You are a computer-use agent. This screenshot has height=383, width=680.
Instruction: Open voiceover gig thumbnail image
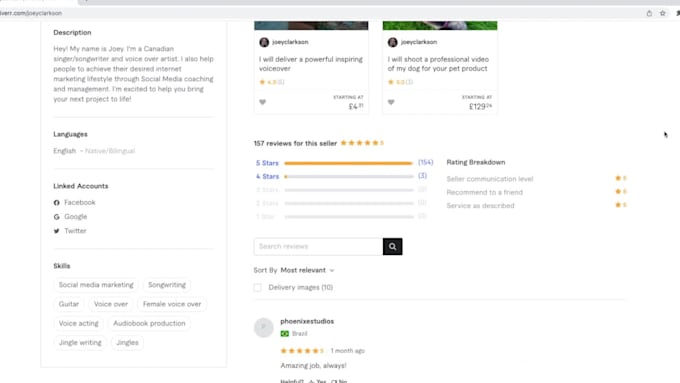(311, 26)
